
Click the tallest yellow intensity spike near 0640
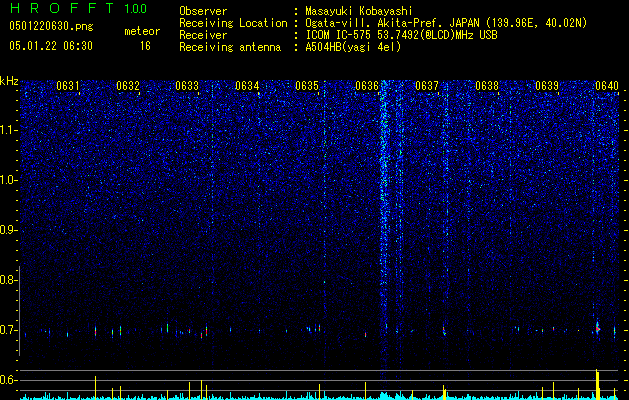click(x=597, y=384)
